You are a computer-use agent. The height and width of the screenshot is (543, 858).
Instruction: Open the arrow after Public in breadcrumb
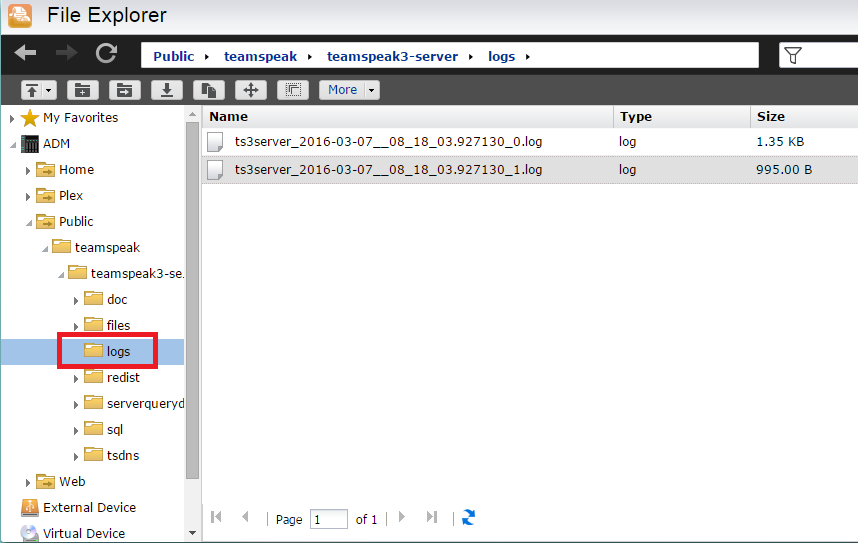(x=207, y=57)
